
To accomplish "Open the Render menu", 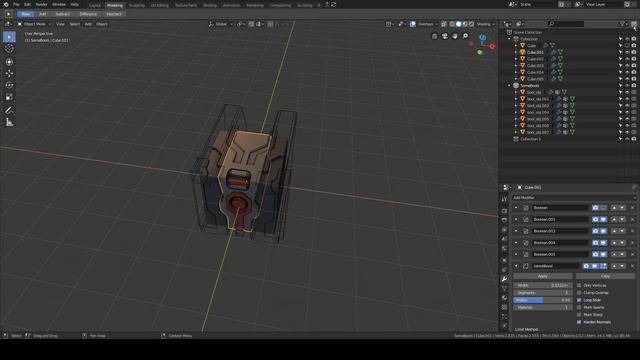I will 41,4.
